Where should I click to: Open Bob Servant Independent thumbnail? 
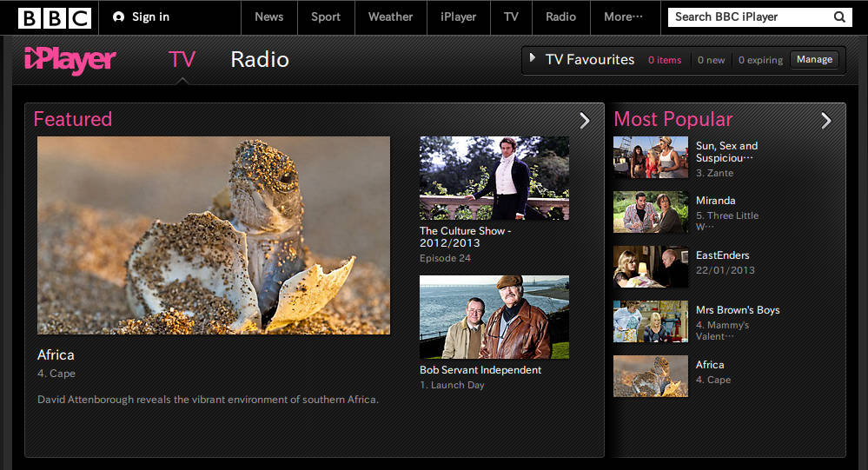click(x=494, y=317)
